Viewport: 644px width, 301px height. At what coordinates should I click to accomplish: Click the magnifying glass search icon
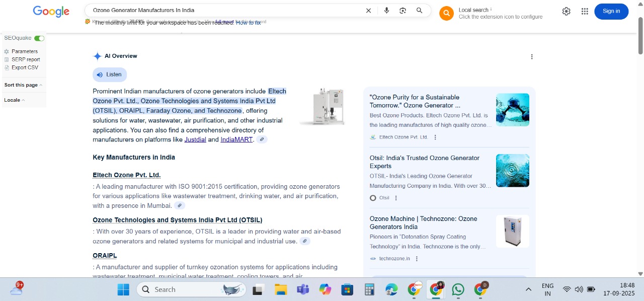[x=419, y=11]
